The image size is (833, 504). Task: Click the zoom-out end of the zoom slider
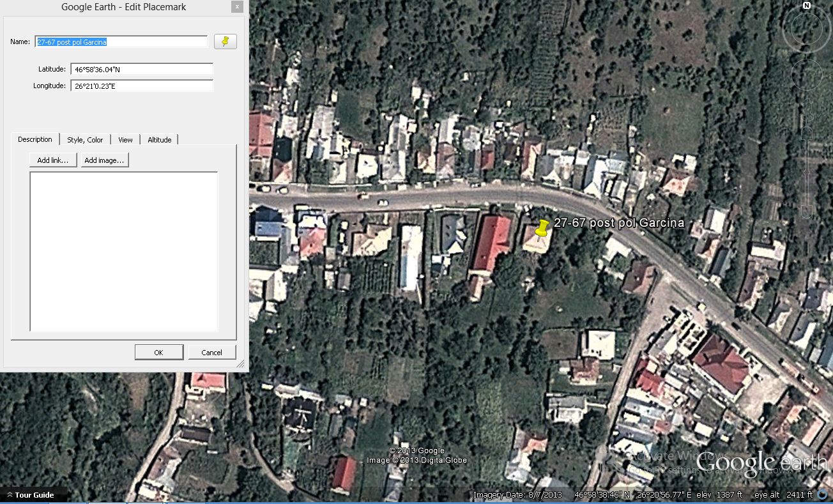807,211
